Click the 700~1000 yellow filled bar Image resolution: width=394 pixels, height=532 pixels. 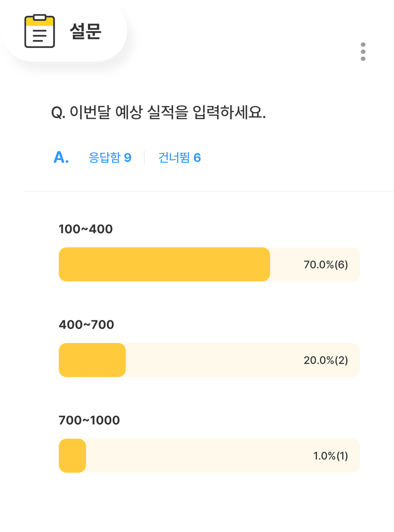[x=72, y=456]
